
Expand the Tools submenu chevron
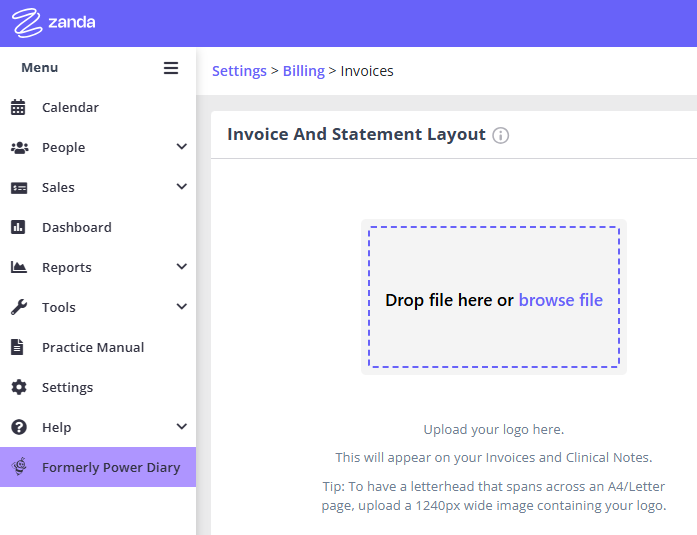pyautogui.click(x=181, y=306)
